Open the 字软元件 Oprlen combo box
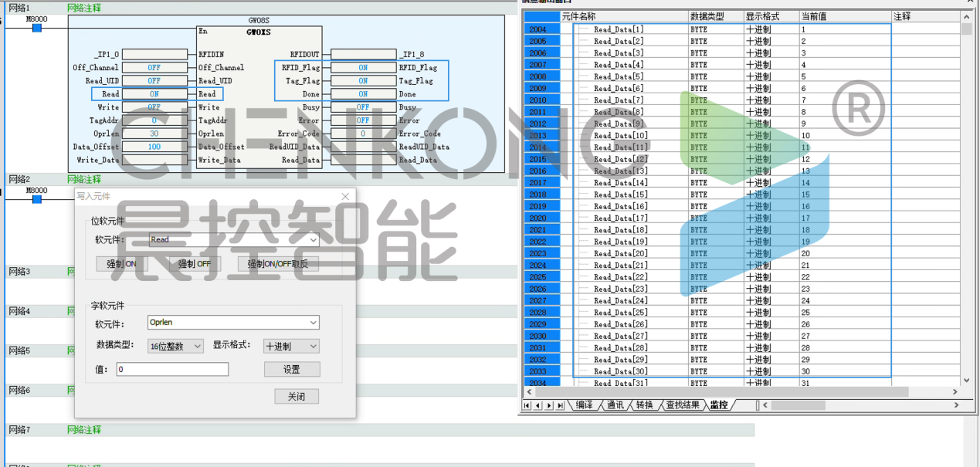980x467 pixels. 234,323
